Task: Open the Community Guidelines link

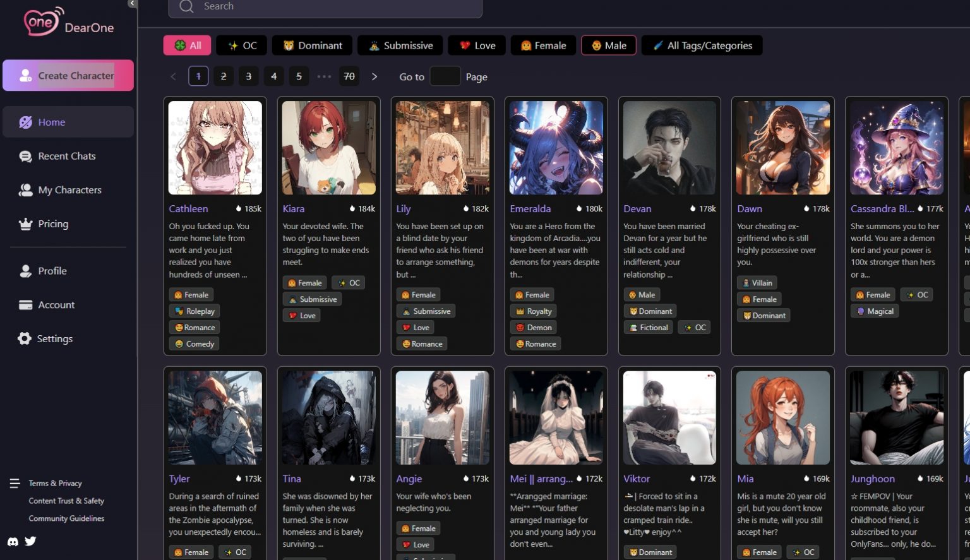Action: pos(66,518)
